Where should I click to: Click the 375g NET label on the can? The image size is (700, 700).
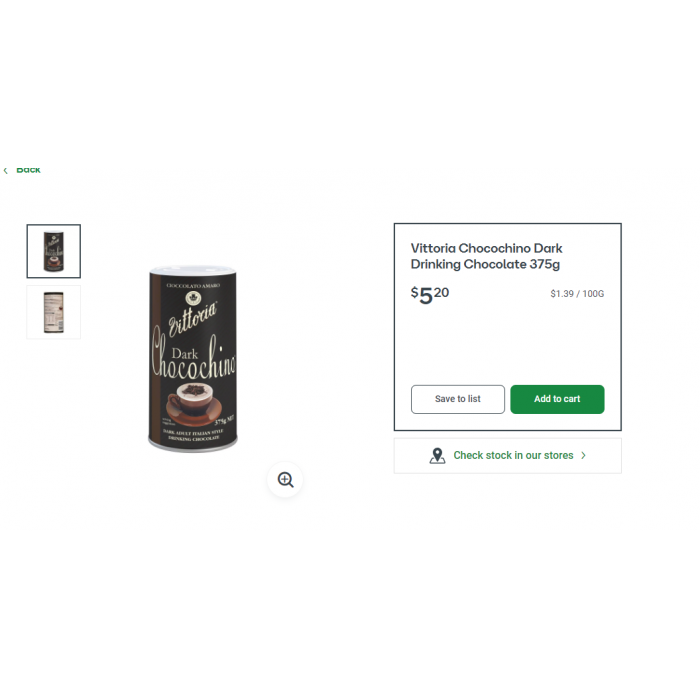pyautogui.click(x=224, y=421)
